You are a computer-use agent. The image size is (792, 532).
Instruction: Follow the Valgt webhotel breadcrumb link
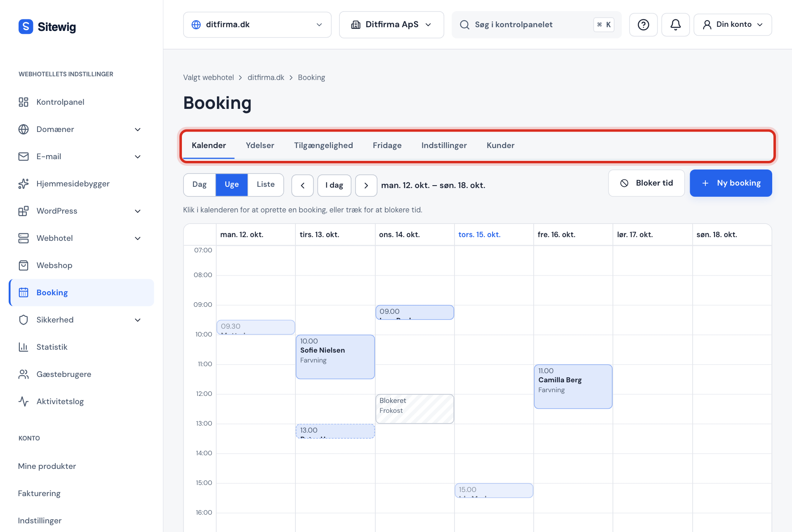point(208,78)
